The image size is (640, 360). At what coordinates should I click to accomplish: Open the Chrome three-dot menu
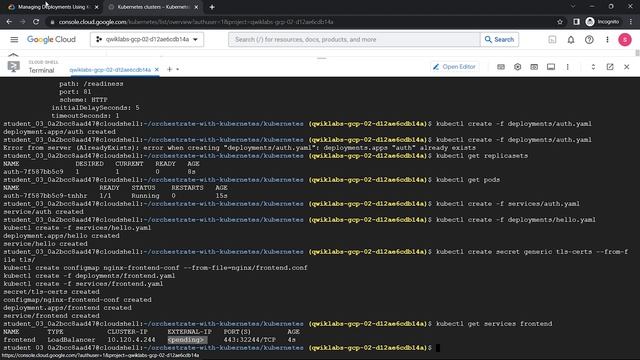click(x=631, y=22)
